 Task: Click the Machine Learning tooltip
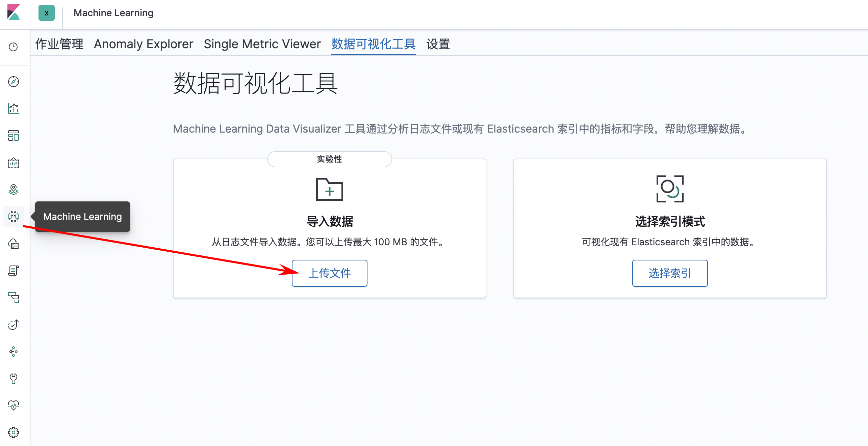tap(82, 217)
